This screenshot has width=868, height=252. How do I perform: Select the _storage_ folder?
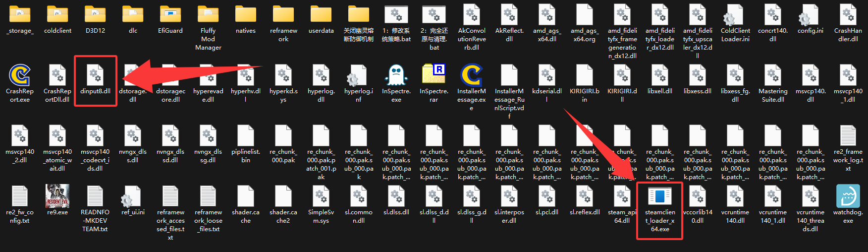[20, 15]
